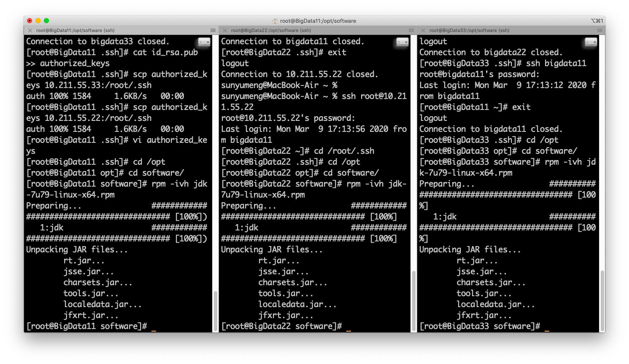
Task: Click 'rt.jar...' in BigData33 pane
Action: (477, 260)
